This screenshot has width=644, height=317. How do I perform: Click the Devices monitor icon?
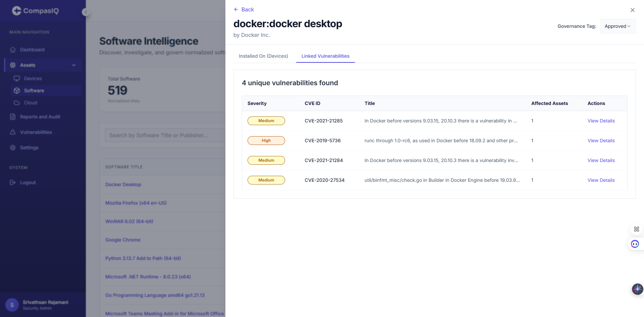click(x=17, y=78)
